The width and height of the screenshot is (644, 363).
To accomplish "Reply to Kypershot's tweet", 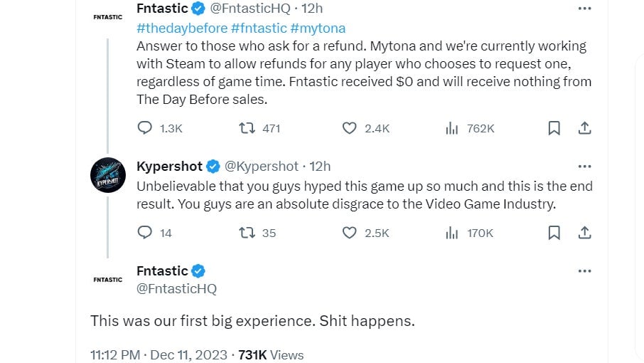I will 145,233.
